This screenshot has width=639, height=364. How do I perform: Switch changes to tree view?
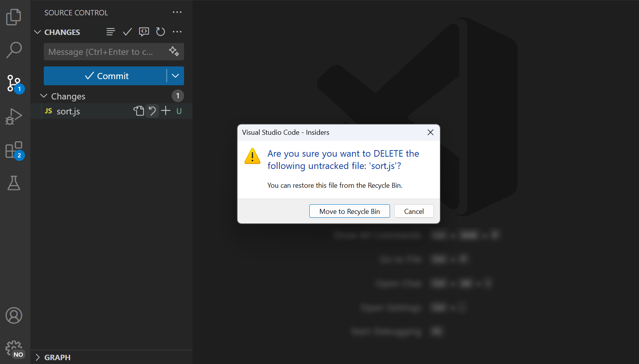(111, 32)
